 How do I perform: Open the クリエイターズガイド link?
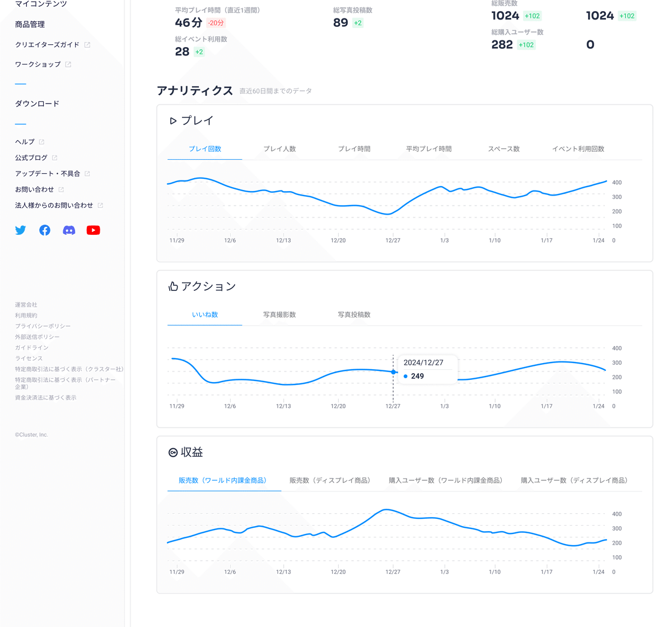point(47,45)
